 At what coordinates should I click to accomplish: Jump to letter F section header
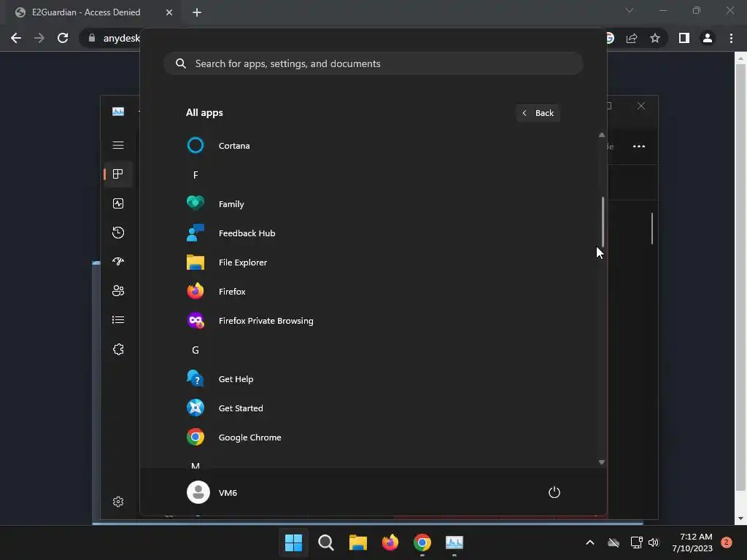[196, 175]
